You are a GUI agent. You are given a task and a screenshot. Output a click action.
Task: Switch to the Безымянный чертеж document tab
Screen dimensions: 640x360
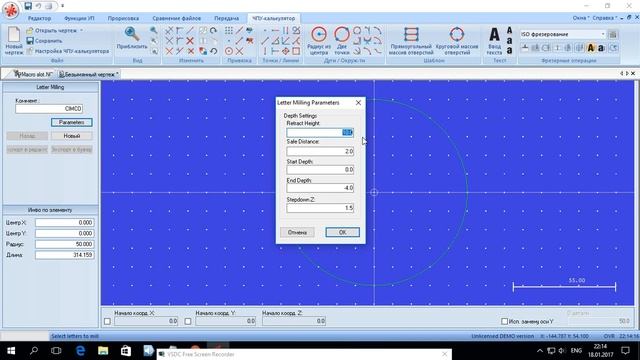(x=89, y=74)
